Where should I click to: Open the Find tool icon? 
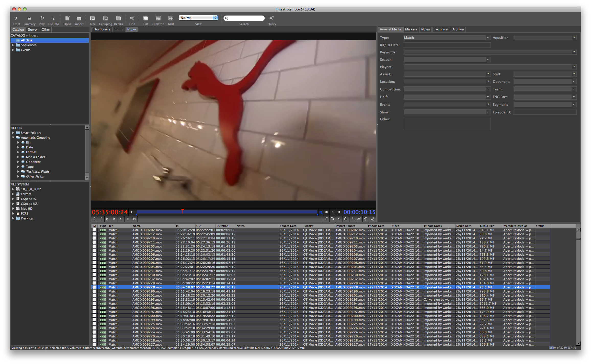point(132,18)
